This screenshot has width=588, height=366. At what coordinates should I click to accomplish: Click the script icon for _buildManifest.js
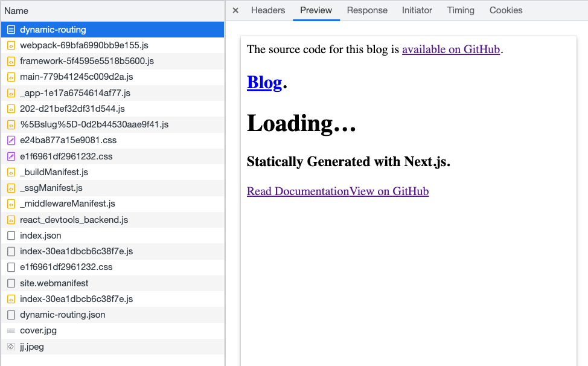[11, 172]
